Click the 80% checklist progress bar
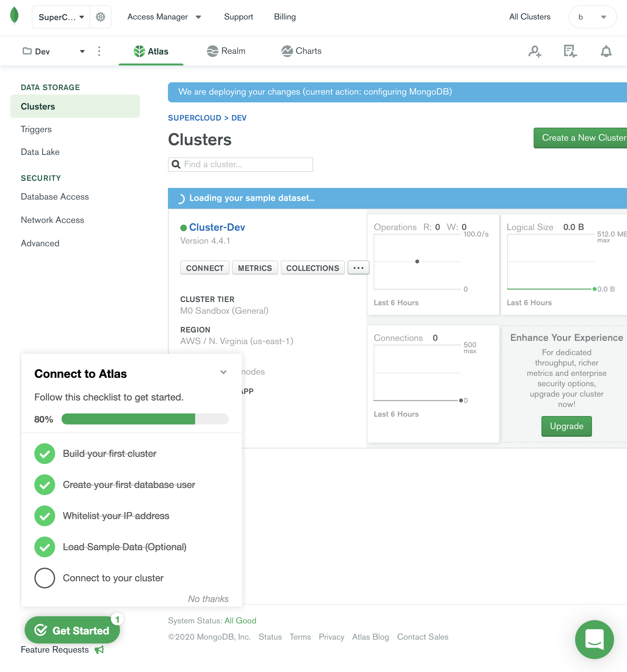Screen dimensions: 627x672 (145, 419)
